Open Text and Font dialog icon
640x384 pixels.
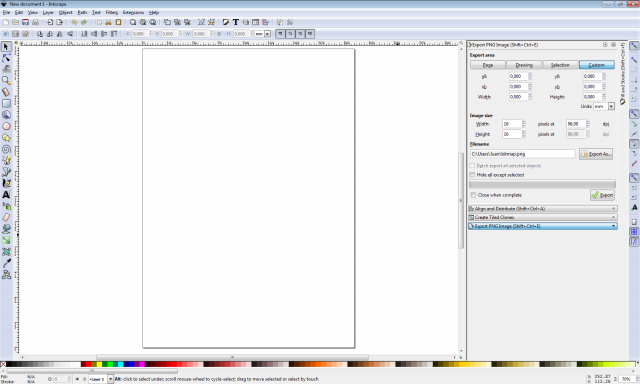(236, 22)
